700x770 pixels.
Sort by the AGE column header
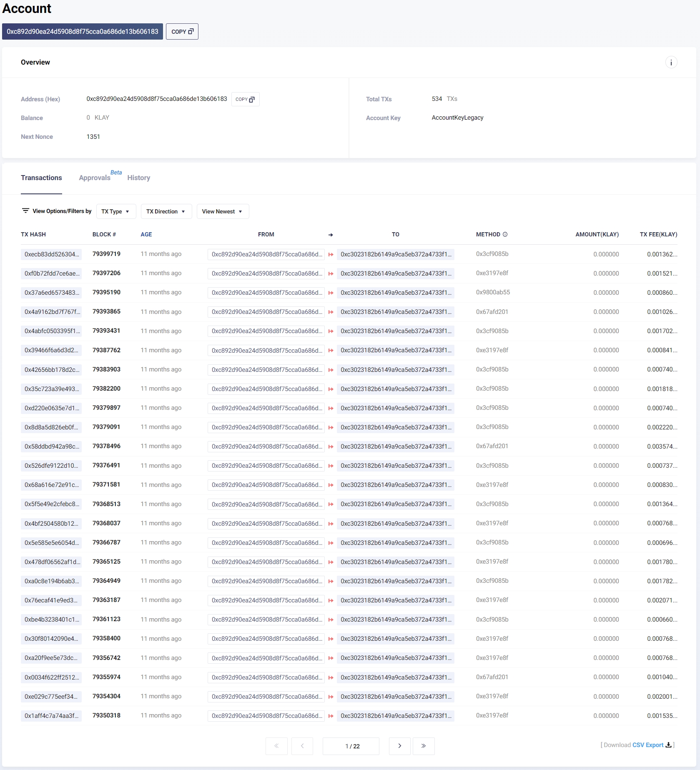point(146,234)
